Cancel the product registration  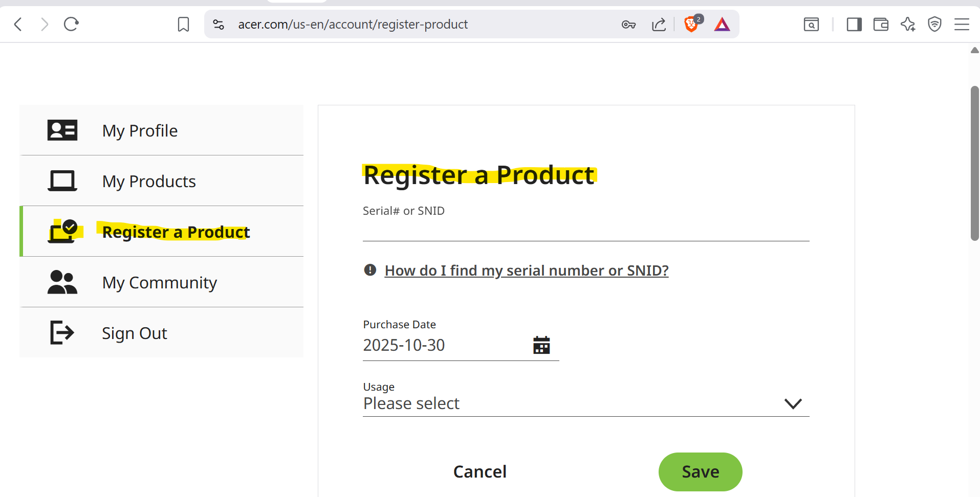pos(480,471)
